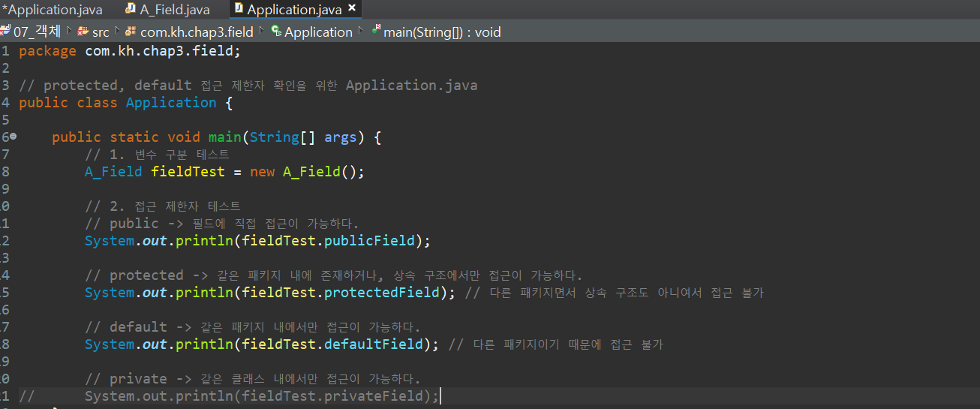980x409 pixels.
Task: Expand breadcrumb arrow after src
Action: [117, 31]
